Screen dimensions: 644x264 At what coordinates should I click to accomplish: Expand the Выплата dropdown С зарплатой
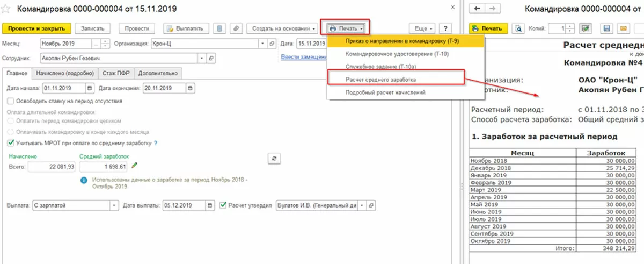pos(114,205)
